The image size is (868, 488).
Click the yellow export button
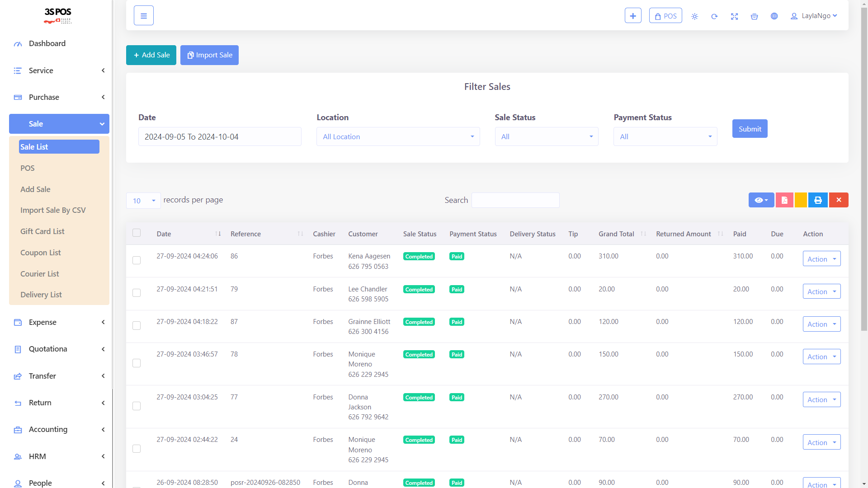point(801,200)
